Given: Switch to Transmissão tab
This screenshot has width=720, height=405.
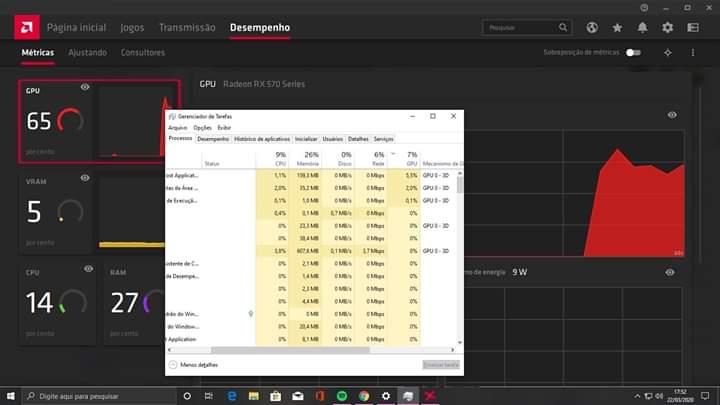Looking at the screenshot, I should (187, 28).
